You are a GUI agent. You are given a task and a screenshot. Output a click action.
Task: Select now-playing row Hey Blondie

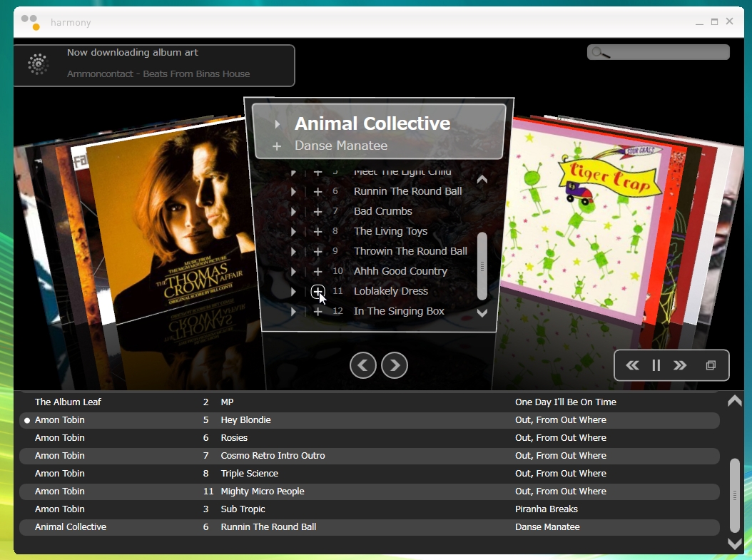pos(370,420)
